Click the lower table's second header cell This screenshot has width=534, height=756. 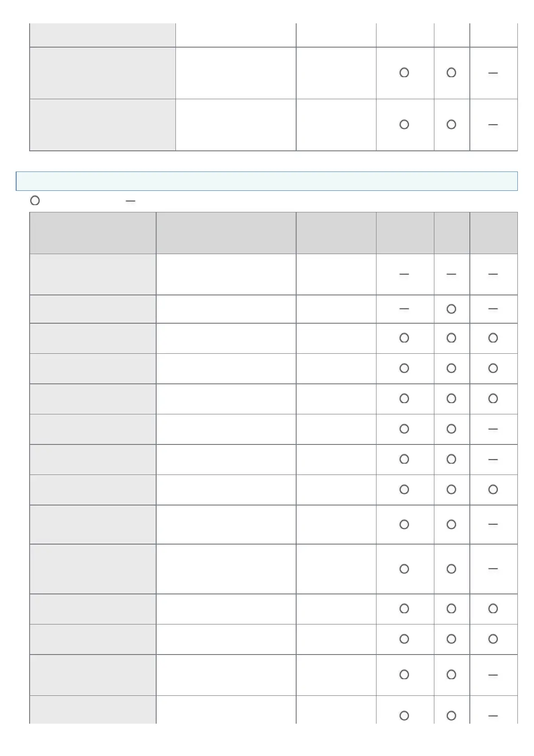tap(226, 233)
